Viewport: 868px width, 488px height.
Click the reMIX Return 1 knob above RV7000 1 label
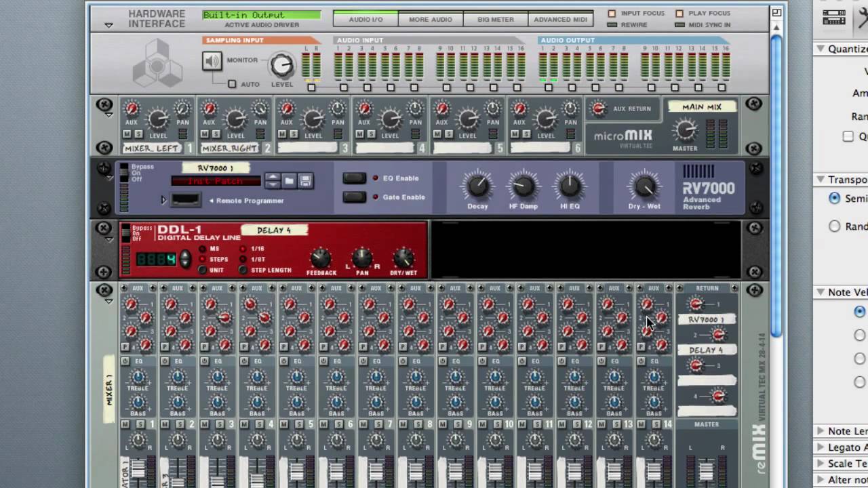(x=696, y=304)
